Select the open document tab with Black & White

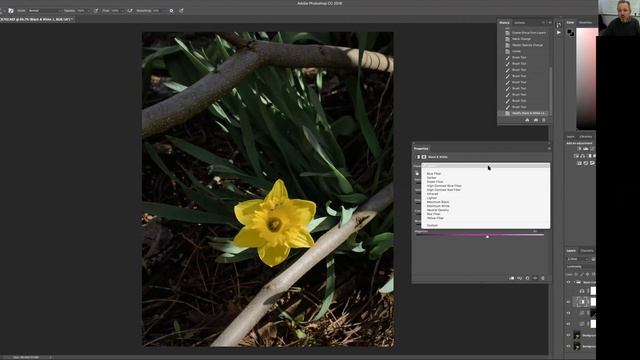coord(37,19)
